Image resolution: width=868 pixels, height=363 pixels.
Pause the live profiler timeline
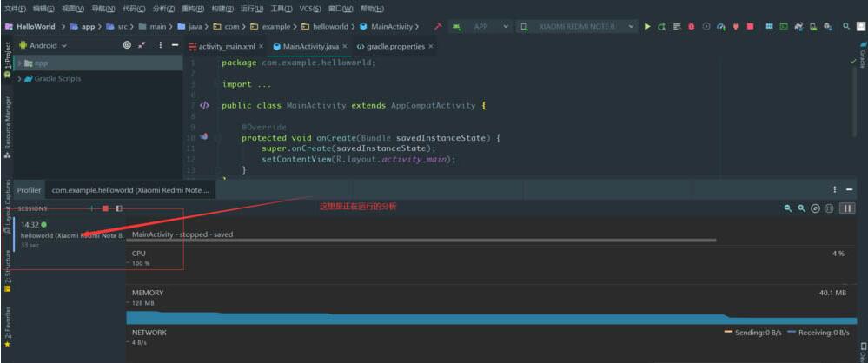[847, 208]
